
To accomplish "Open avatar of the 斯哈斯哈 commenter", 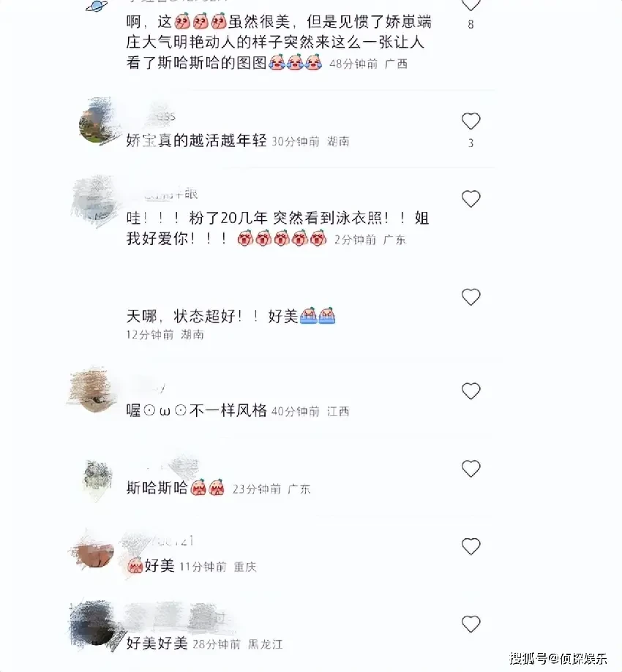I will (97, 477).
